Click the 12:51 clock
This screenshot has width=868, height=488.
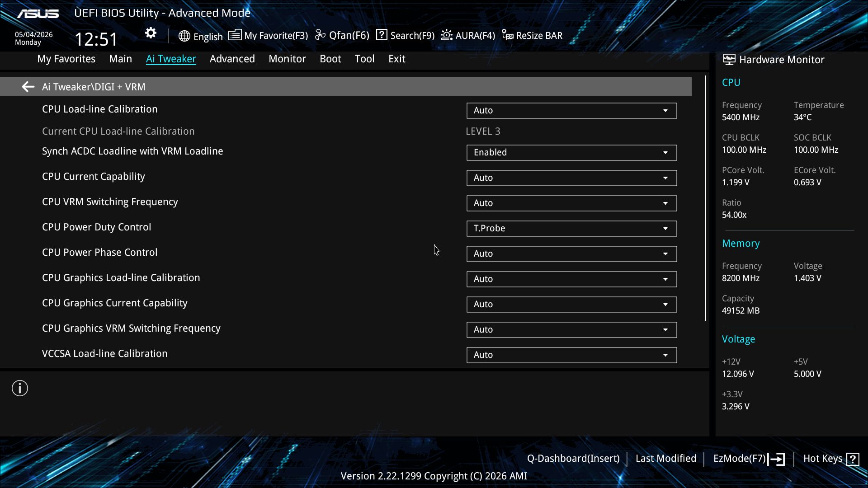click(x=96, y=39)
